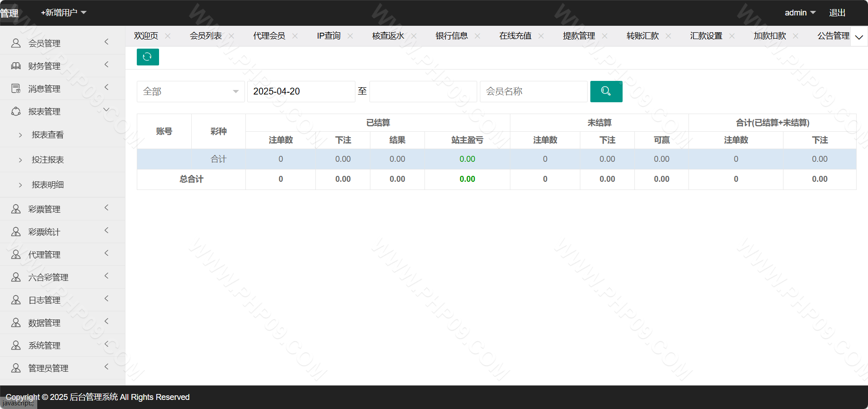Open the +新增用户 dropdown menu
Viewport: 868px width, 409px height.
pos(63,13)
